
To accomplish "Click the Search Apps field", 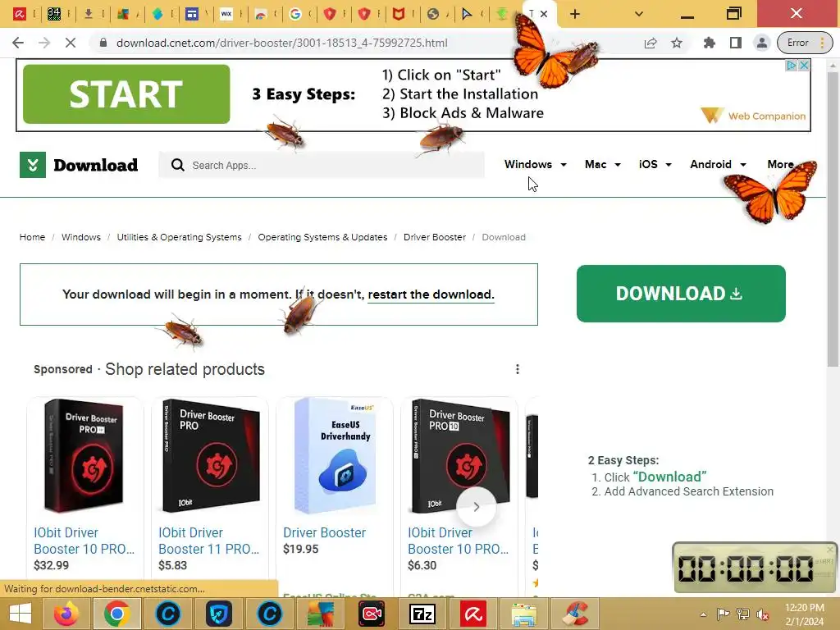I will 322,165.
